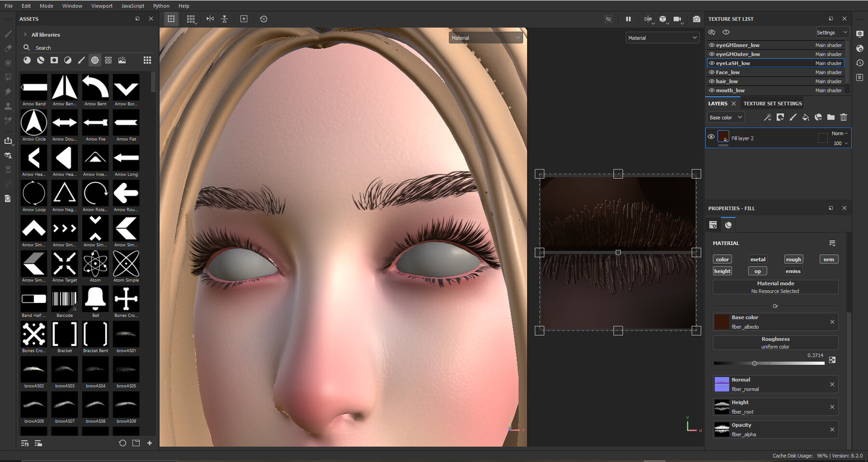
Task: Toggle the rough channel button
Action: (793, 259)
